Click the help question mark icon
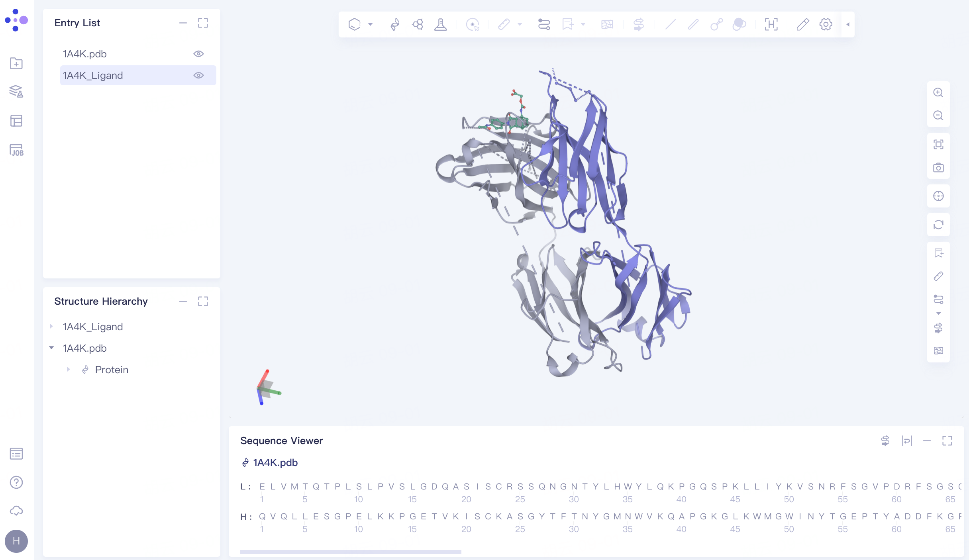 pos(16,482)
